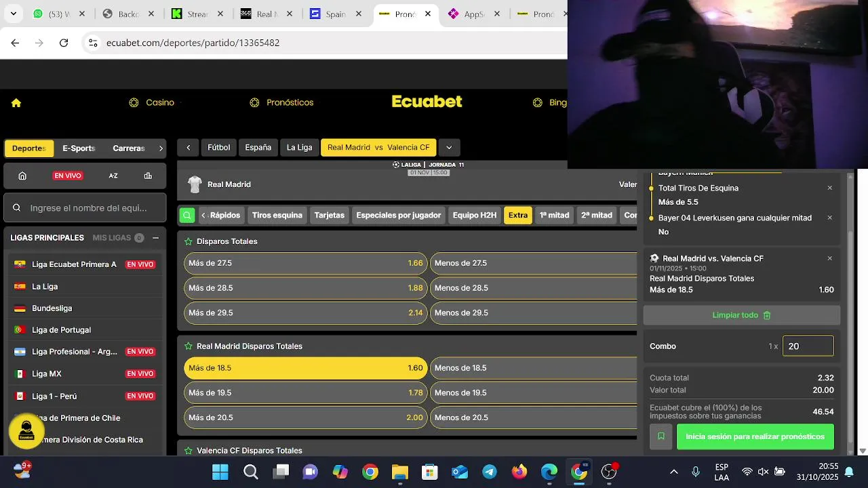Remove Total Tiros De Esquina selection
868x488 pixels.
click(x=829, y=188)
